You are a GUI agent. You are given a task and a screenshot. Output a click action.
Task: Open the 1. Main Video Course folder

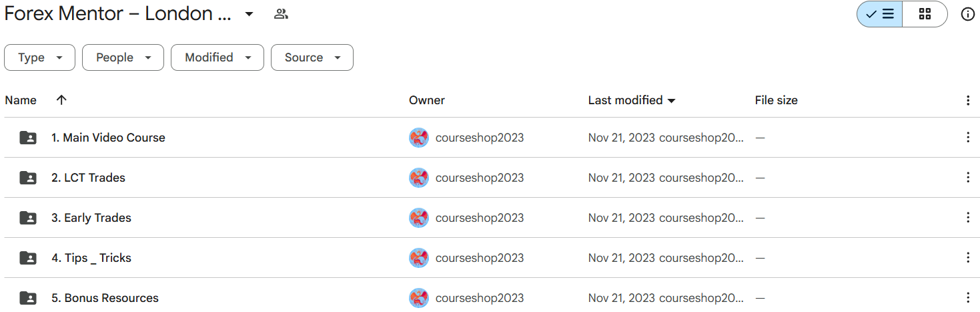click(x=108, y=138)
